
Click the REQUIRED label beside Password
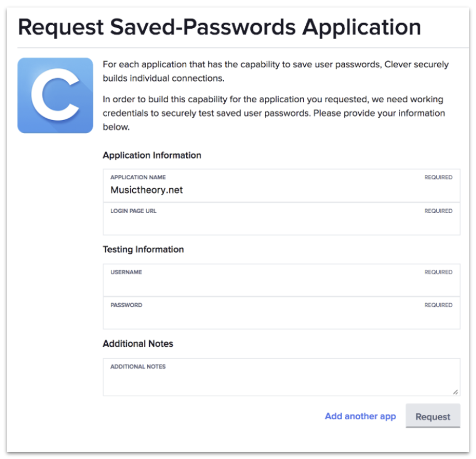(x=439, y=304)
